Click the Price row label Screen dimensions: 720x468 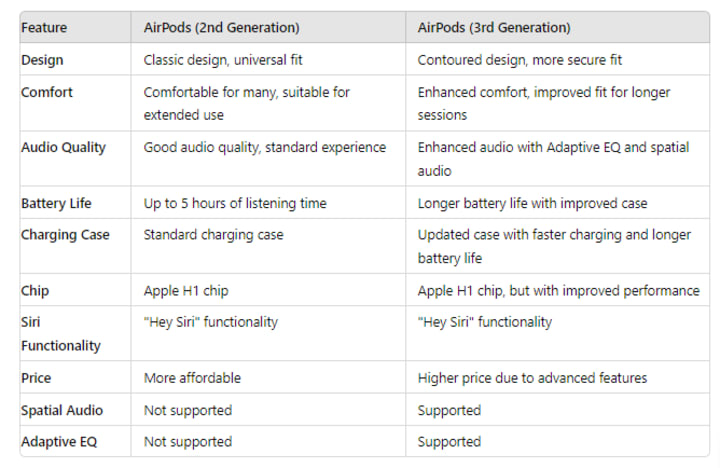click(36, 378)
